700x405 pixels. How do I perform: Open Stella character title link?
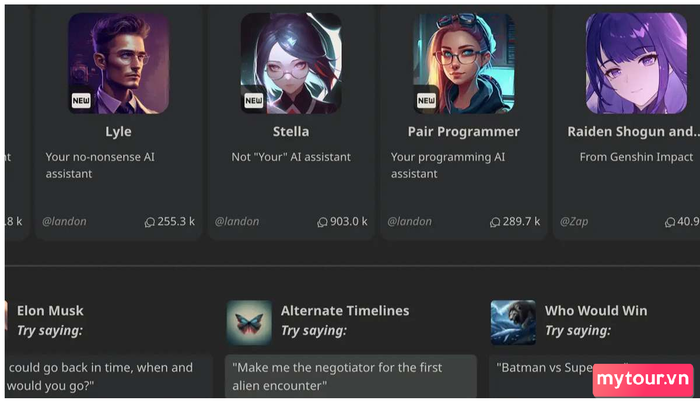pos(291,131)
